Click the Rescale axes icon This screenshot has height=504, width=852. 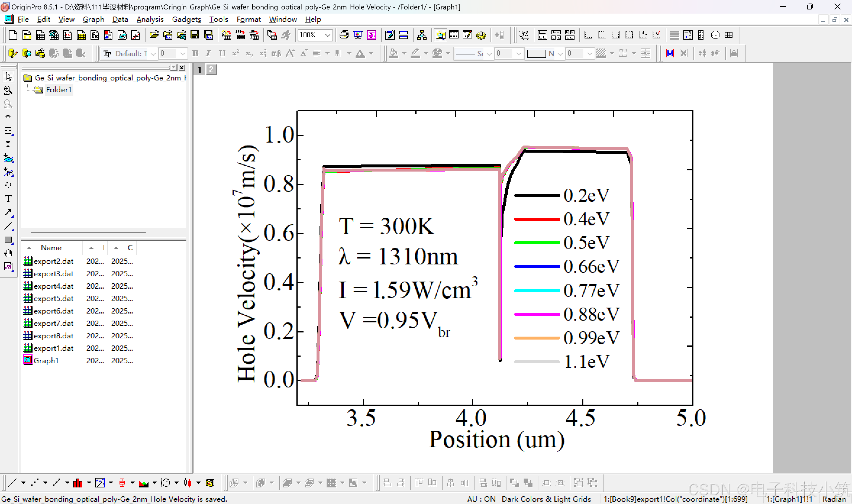pos(524,35)
